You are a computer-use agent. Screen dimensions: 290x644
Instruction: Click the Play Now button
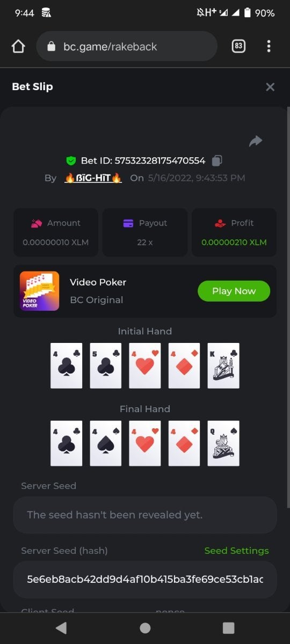[234, 291]
